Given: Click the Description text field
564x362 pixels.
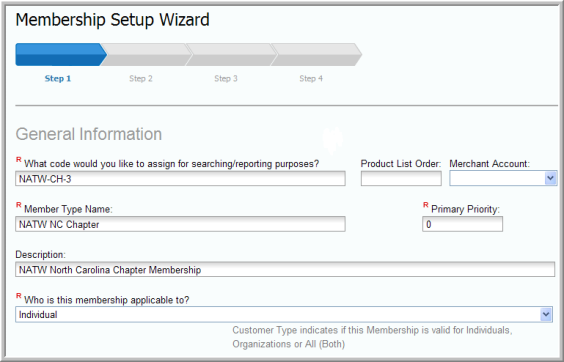Looking at the screenshot, I should [285, 269].
